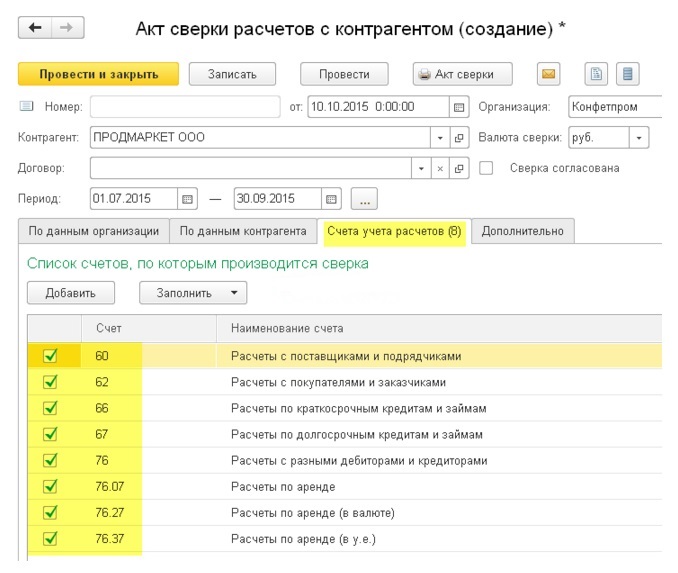678x573 pixels.
Task: Open the Контрагент record with open icon
Action: (x=459, y=138)
